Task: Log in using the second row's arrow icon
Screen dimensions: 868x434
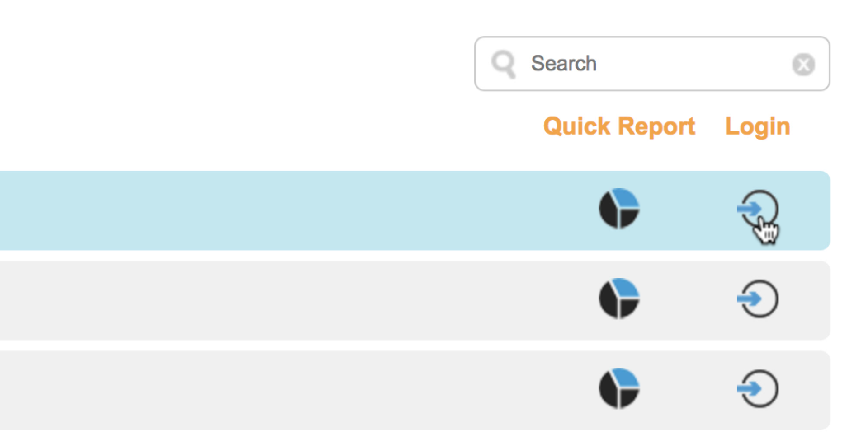Action: click(758, 299)
